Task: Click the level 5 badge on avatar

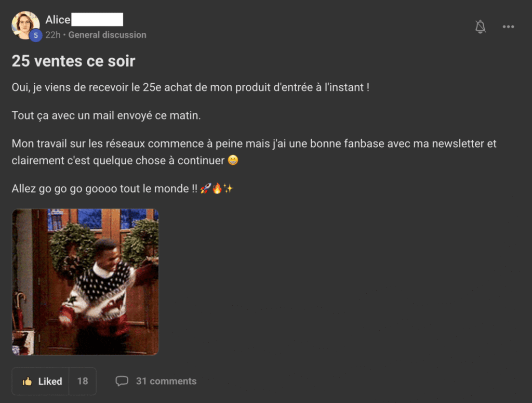Action: pos(36,35)
